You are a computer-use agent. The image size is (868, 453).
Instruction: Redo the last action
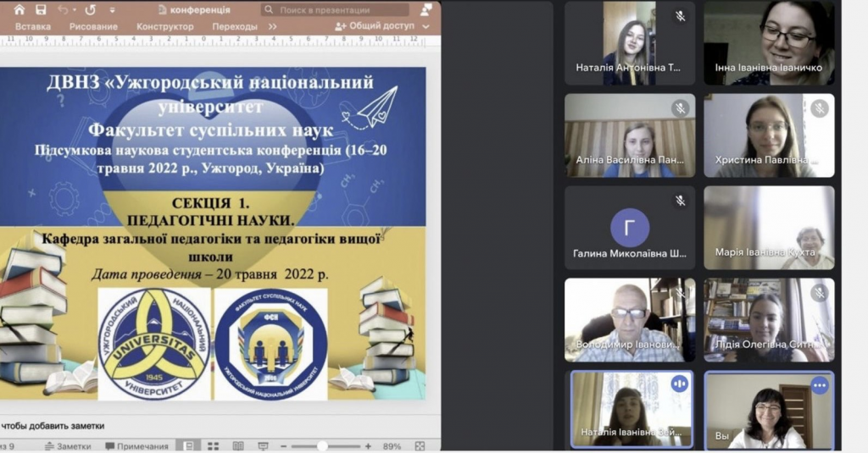tap(90, 9)
